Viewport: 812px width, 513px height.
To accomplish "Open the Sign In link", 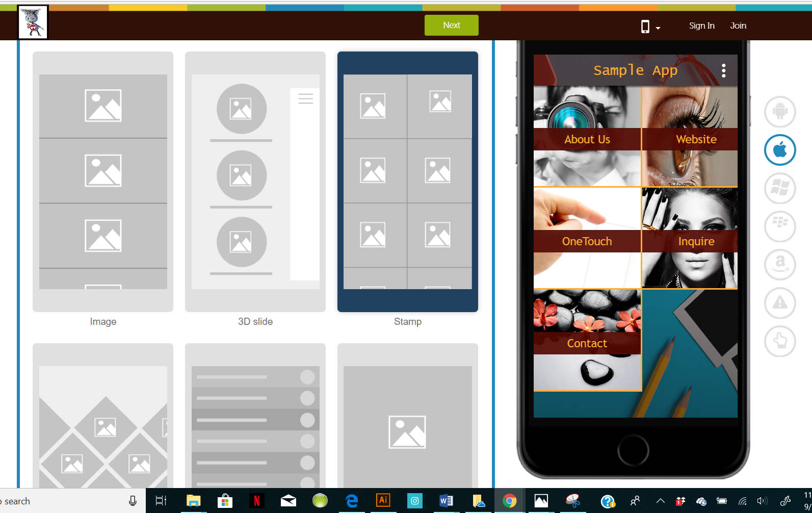I will pos(701,26).
